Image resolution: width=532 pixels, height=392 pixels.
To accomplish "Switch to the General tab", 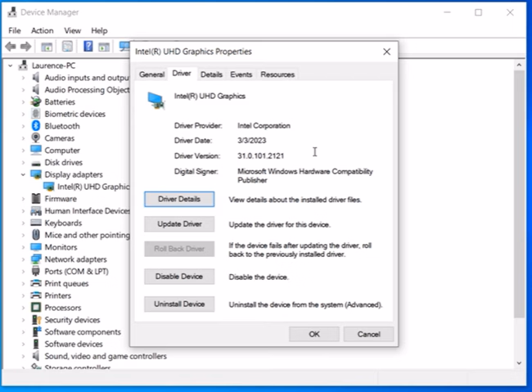I will (151, 74).
